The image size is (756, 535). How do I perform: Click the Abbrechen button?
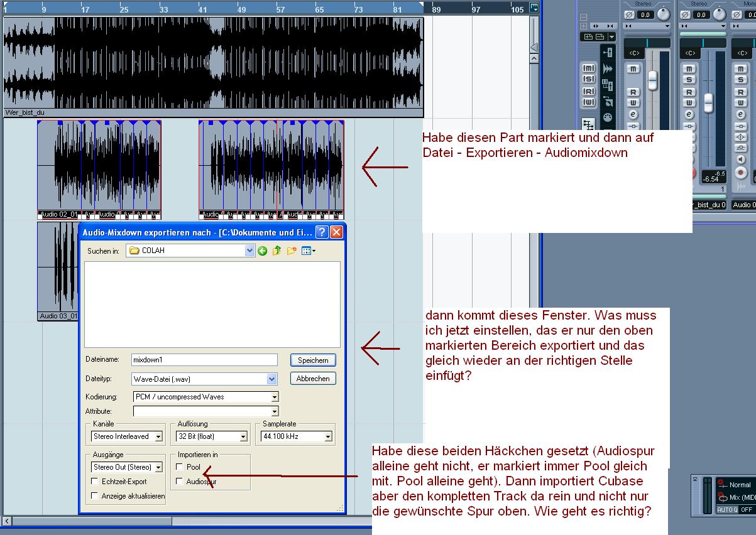click(312, 379)
